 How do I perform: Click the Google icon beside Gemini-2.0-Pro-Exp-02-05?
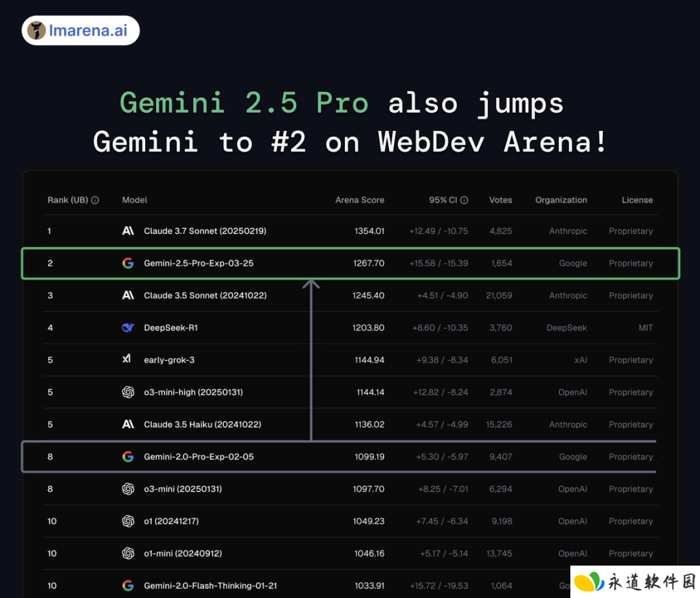coord(128,457)
